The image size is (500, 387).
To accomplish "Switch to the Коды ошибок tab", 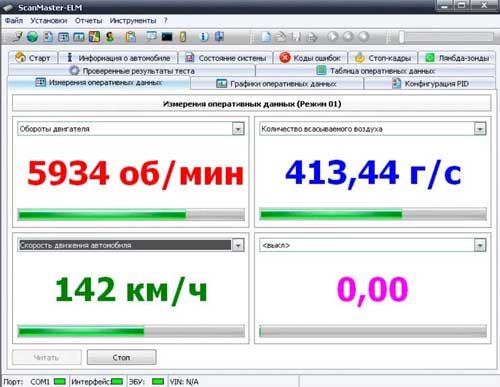I will [x=310, y=58].
